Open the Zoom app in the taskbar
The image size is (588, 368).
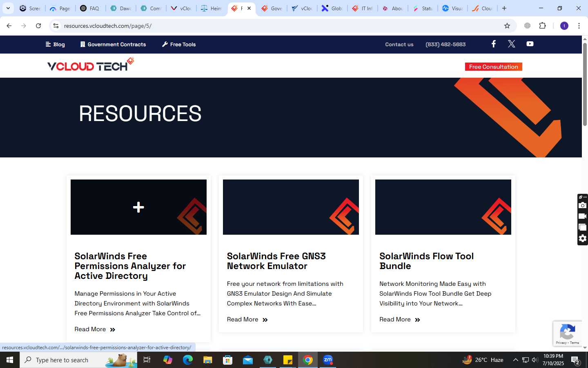click(x=328, y=360)
